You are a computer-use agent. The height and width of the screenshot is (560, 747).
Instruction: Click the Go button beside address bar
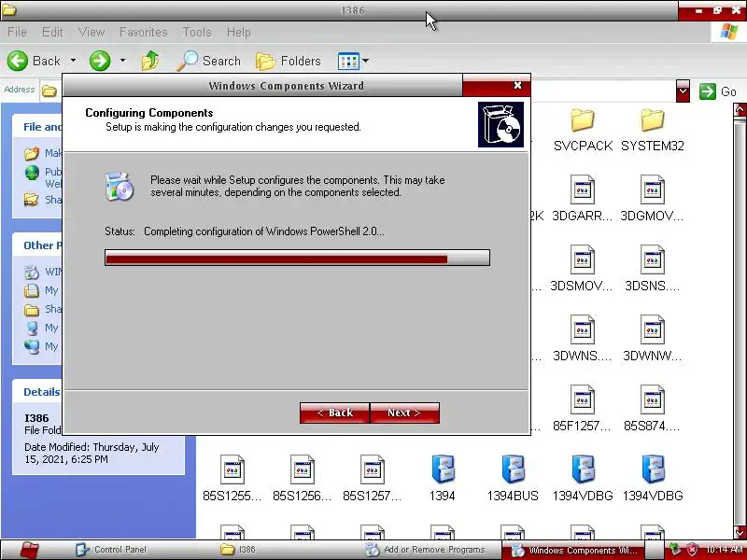[x=718, y=91]
